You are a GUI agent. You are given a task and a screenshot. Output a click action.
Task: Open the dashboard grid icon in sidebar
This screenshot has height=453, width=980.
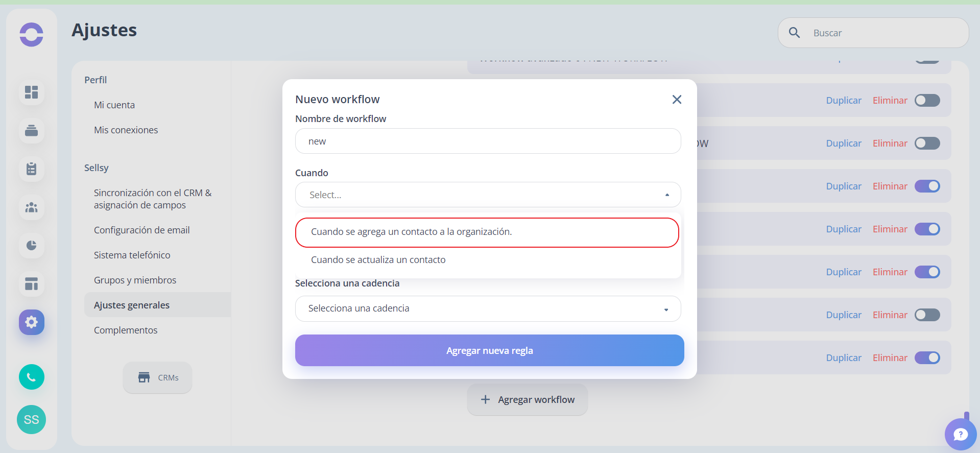(x=32, y=92)
